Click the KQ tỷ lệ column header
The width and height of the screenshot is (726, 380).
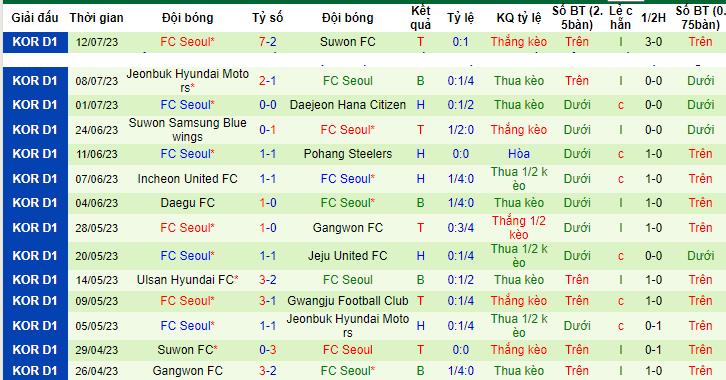pyautogui.click(x=519, y=18)
